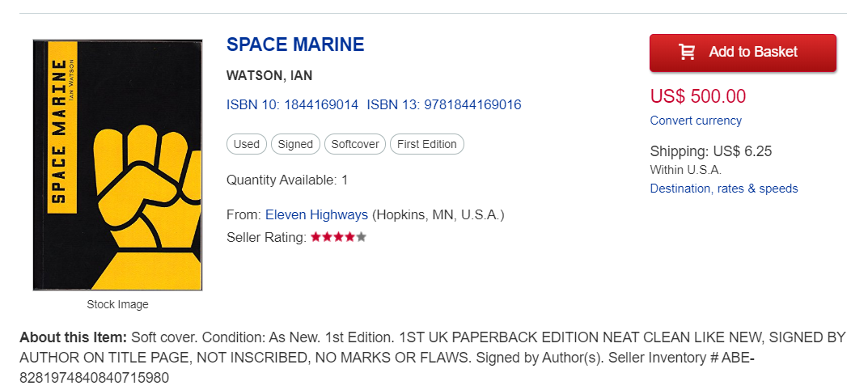
Task: Select the First Edition tag
Action: pos(427,144)
